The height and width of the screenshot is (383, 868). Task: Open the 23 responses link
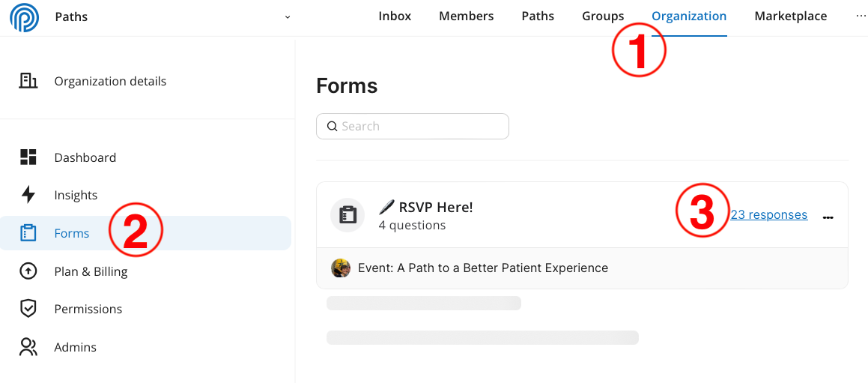pyautogui.click(x=769, y=214)
